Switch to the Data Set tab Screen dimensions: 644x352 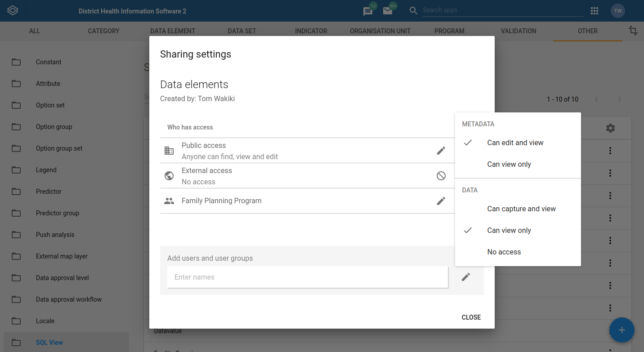[x=241, y=31]
